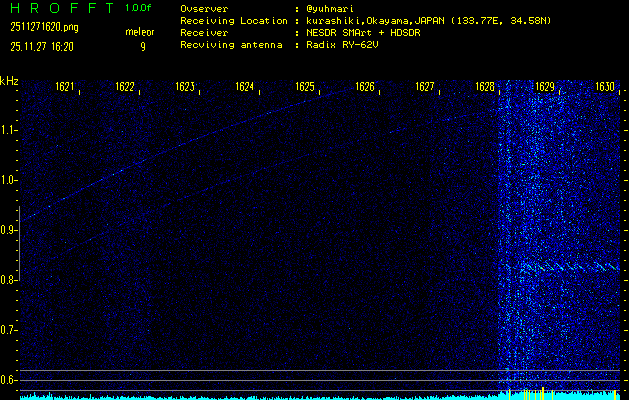Viewport: 629px width, 400px height.
Task: Click the 1622 time marker
Action: click(125, 87)
